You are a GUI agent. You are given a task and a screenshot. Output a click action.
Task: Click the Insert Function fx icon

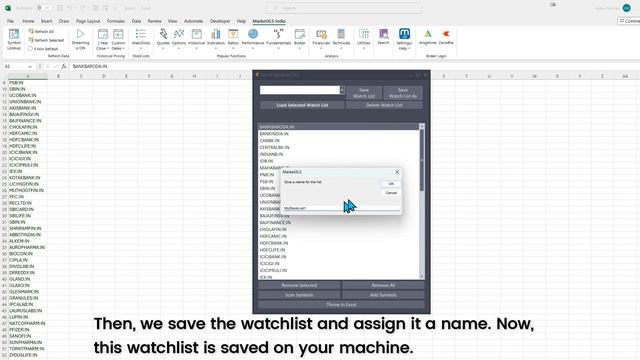(64, 66)
